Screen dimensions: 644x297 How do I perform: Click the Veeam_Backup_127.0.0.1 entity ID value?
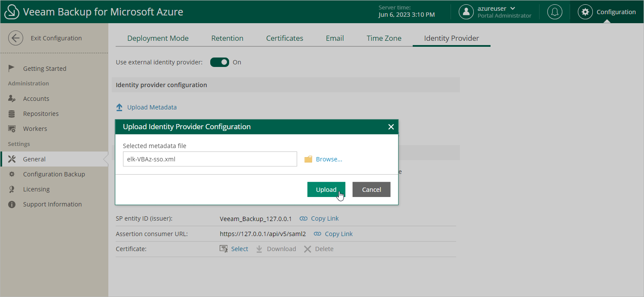256,218
